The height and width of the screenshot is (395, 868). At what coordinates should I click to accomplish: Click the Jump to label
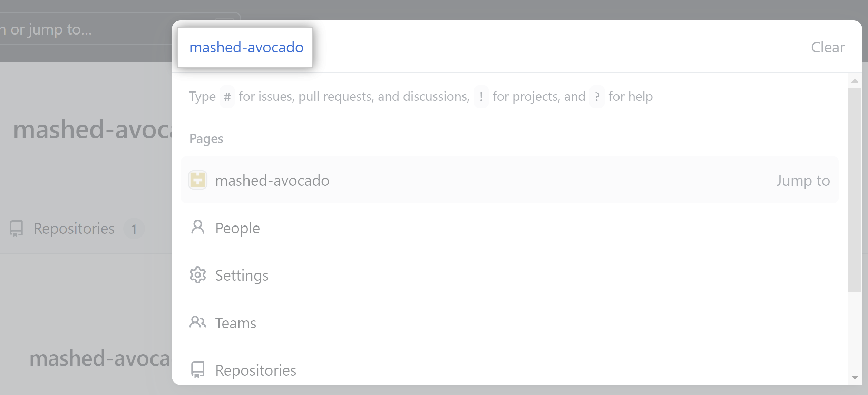pyautogui.click(x=803, y=180)
